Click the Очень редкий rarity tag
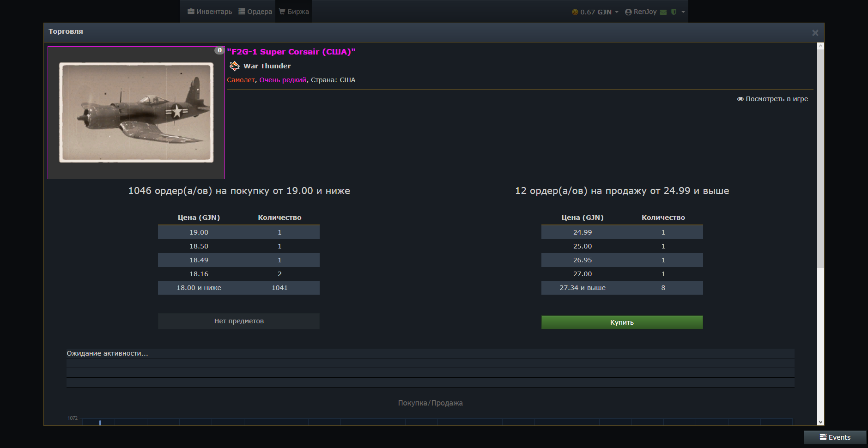Viewport: 868px width, 448px height. click(x=283, y=80)
